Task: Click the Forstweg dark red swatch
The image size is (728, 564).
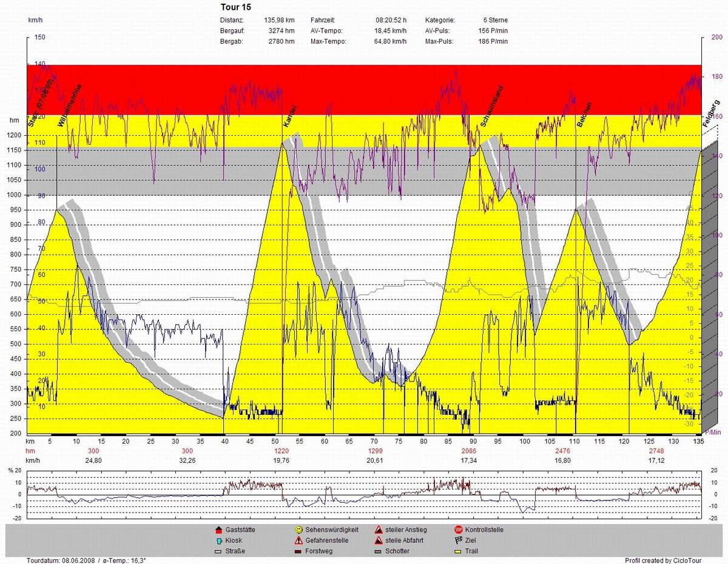Action: (299, 551)
